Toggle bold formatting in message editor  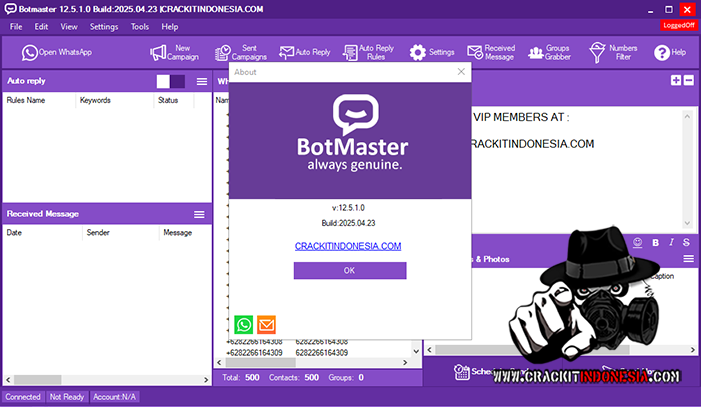tap(656, 242)
